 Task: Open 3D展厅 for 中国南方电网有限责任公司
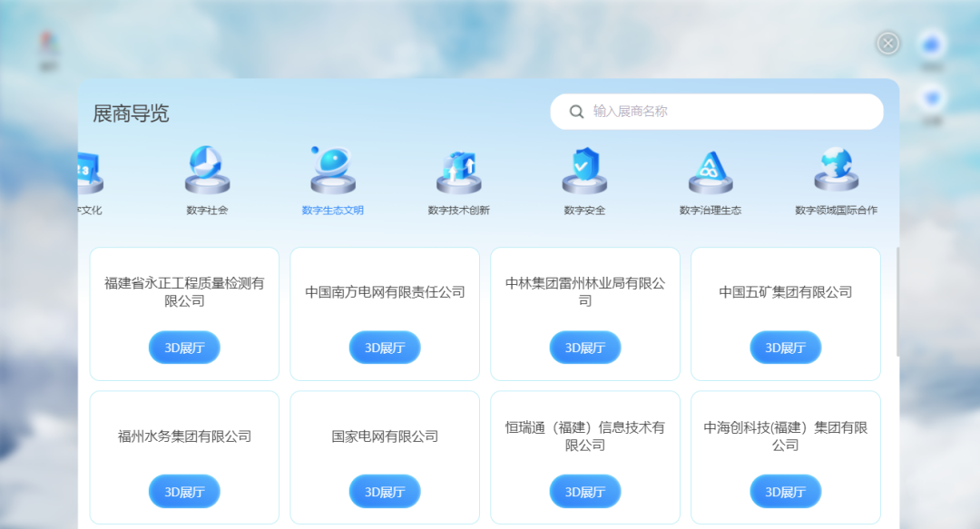pyautogui.click(x=385, y=347)
